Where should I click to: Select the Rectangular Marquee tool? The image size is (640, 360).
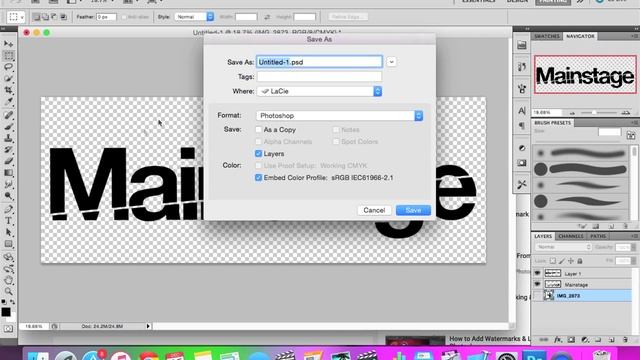tap(8, 56)
